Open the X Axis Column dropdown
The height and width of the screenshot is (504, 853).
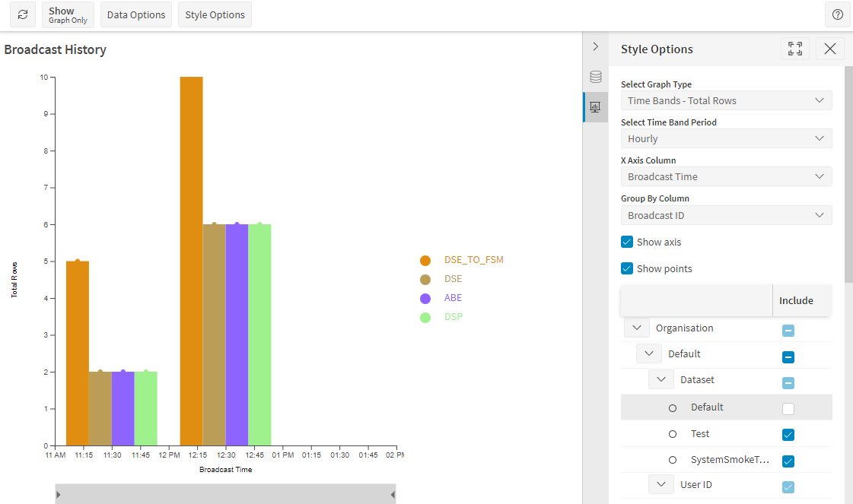726,176
